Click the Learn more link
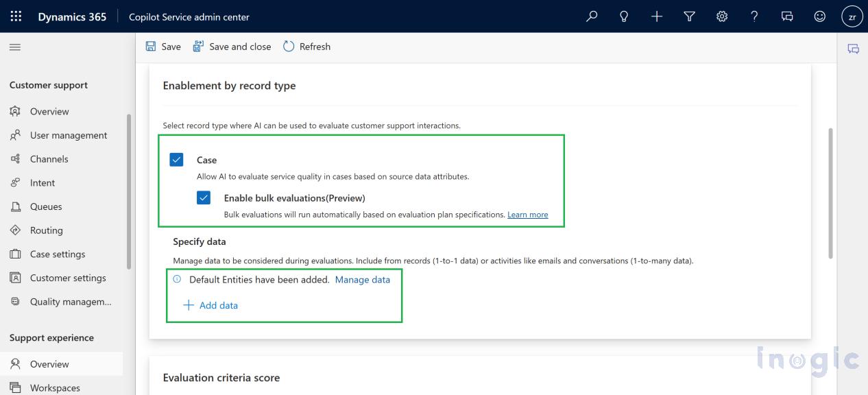Viewport: 868px width, 395px height. click(527, 215)
